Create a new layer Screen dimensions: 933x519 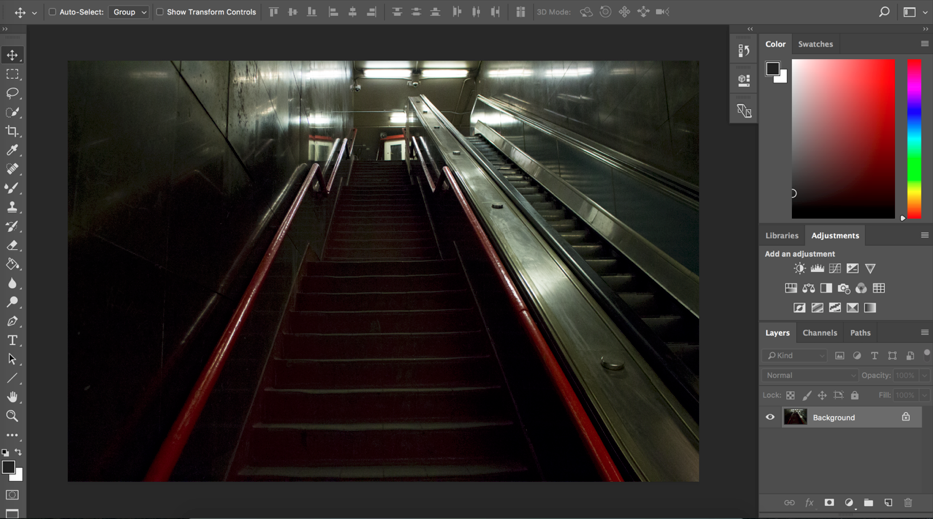pos(888,502)
